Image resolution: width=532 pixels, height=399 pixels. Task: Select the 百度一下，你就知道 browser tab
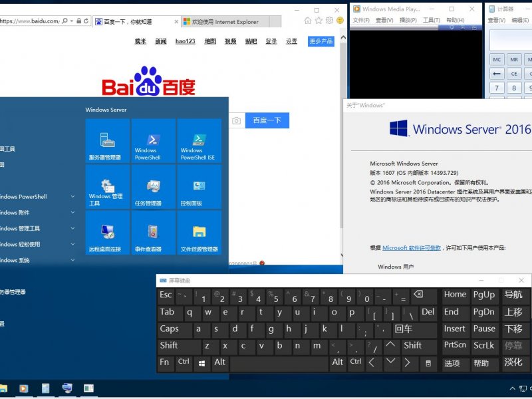click(x=137, y=22)
